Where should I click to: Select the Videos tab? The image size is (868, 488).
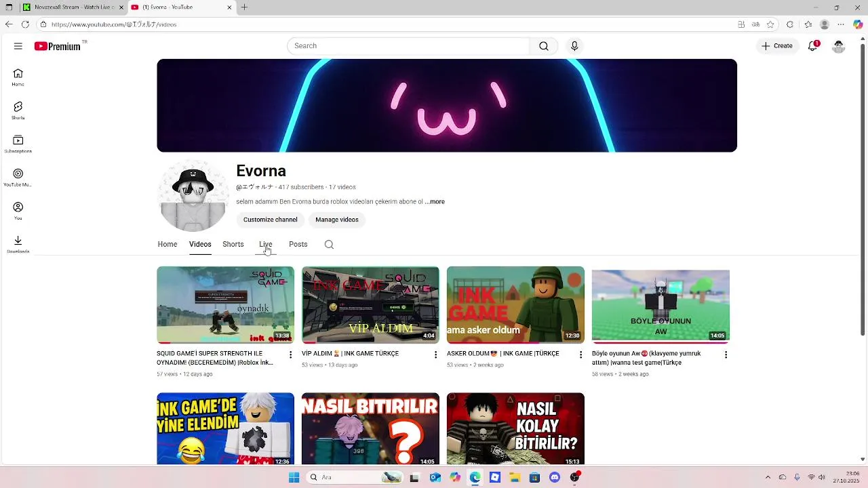coord(200,245)
